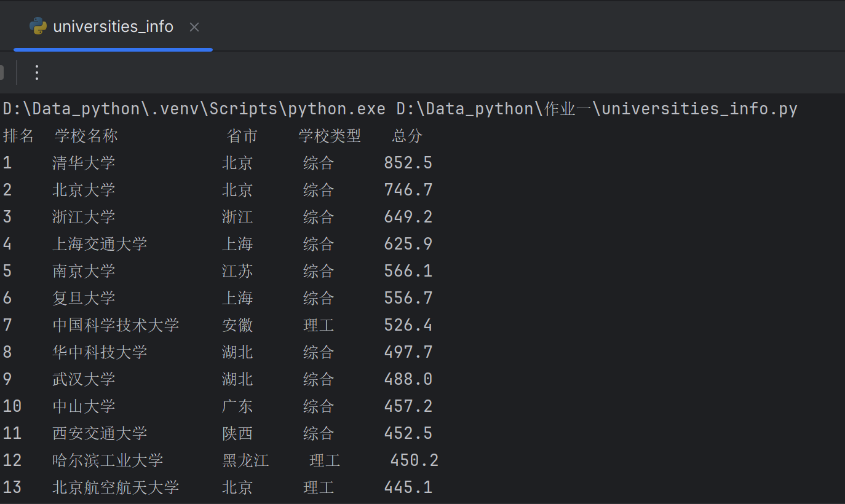
Task: Click the score 556.7
Action: (x=408, y=298)
